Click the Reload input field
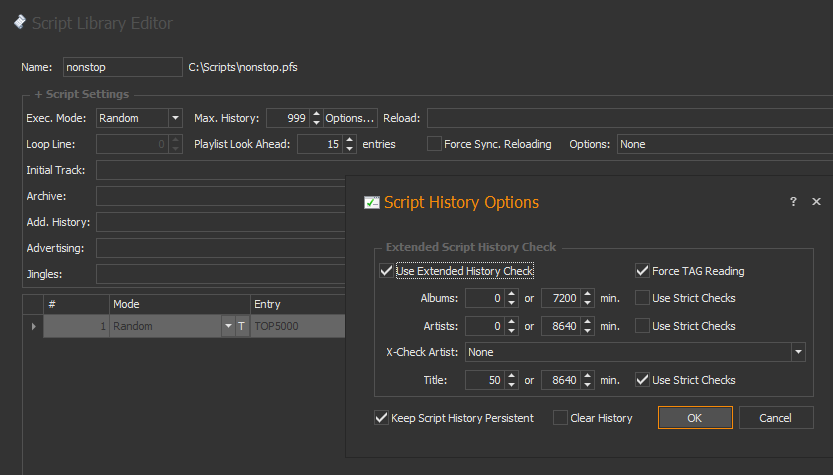This screenshot has height=475, width=833. click(630, 118)
